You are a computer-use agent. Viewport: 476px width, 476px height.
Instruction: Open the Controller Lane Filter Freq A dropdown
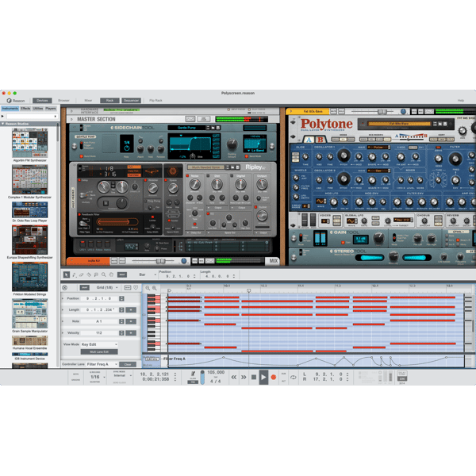point(102,364)
